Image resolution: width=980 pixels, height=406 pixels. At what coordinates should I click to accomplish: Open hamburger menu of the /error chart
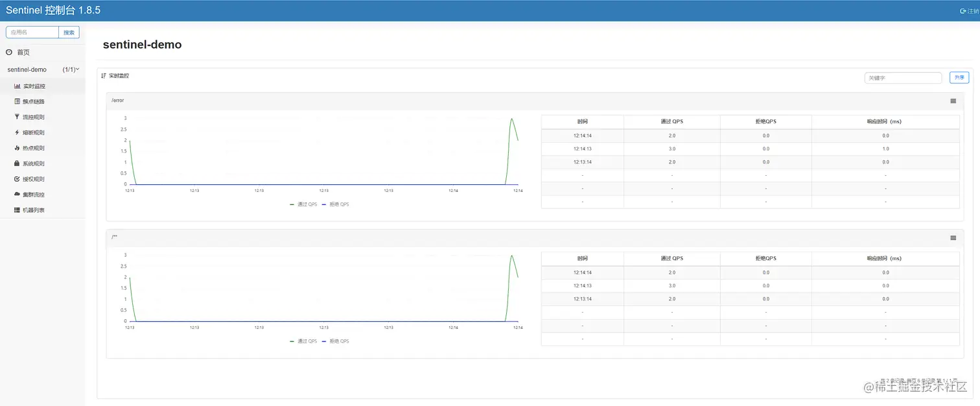953,101
